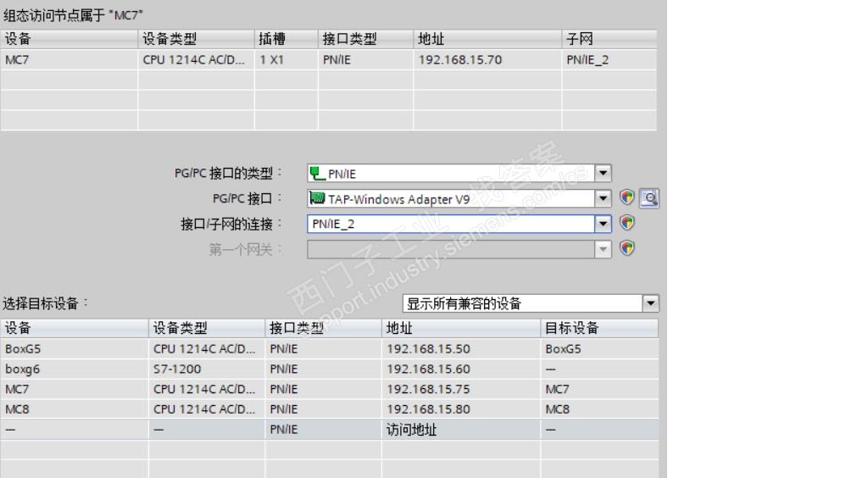Open the PN/IE_2 subnet connection dropdown

tap(603, 224)
